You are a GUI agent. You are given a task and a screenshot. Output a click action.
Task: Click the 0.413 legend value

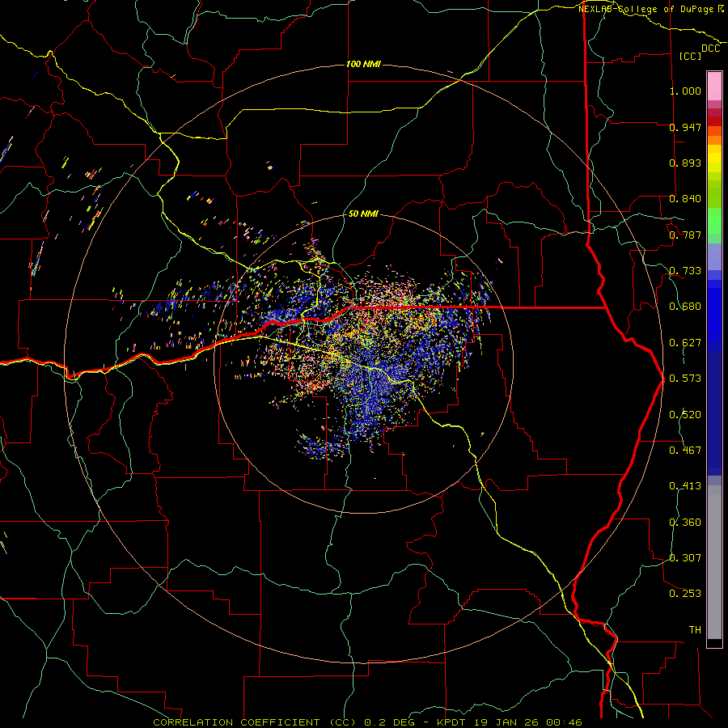tap(685, 486)
